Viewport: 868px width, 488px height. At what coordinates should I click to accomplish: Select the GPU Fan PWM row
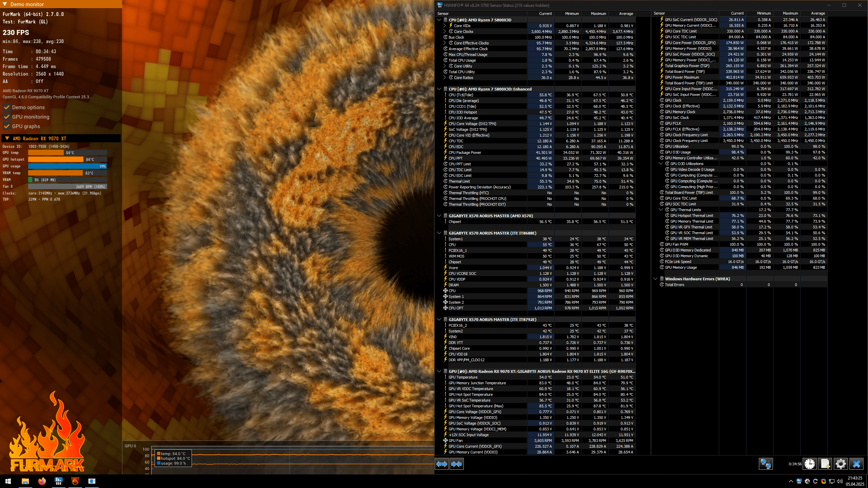click(739, 244)
